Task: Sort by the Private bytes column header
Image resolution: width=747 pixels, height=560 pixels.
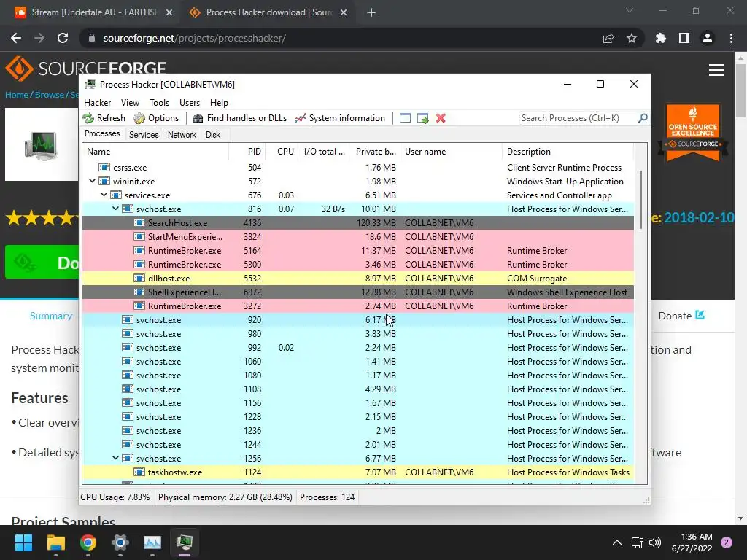Action: tap(374, 152)
